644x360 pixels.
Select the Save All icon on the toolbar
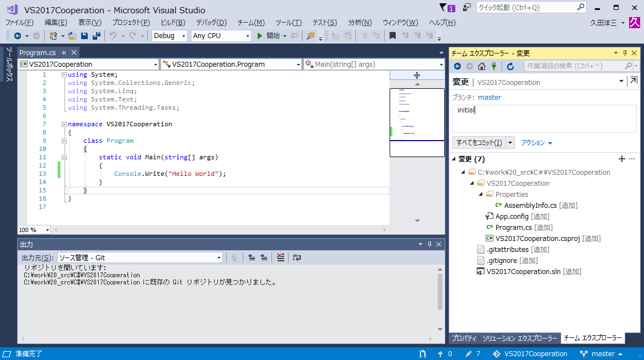click(x=98, y=35)
